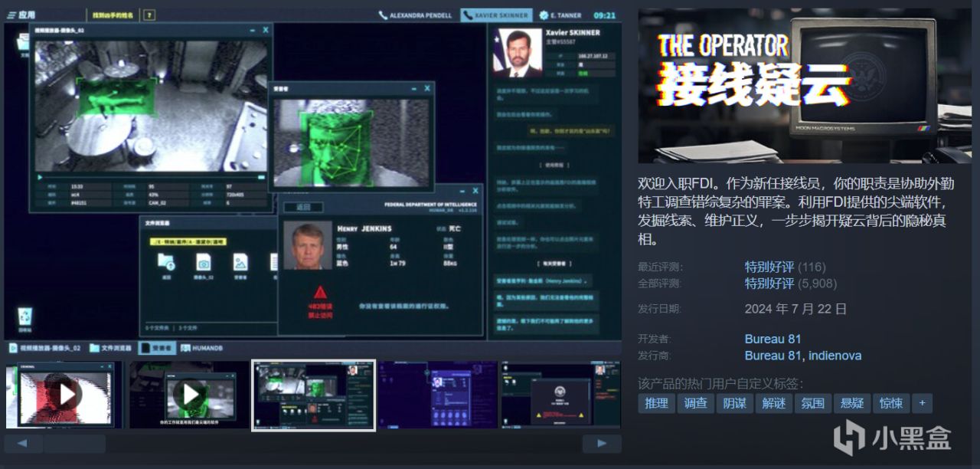Click the 惊悚 tag
The height and width of the screenshot is (469, 980).
point(891,403)
